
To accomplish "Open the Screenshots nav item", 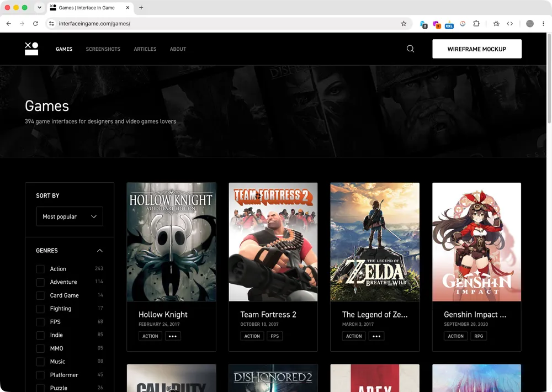I will tap(103, 49).
